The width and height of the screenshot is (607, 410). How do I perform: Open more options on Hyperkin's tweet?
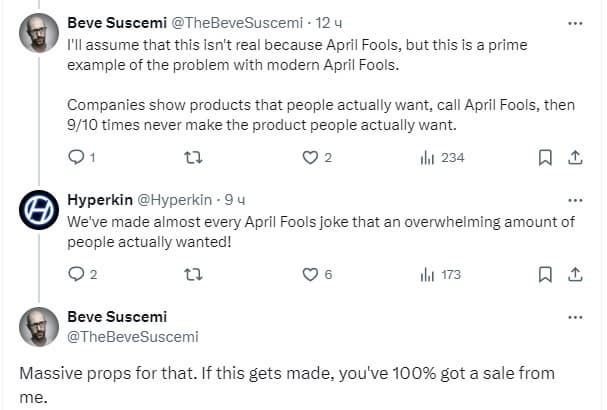click(x=575, y=199)
